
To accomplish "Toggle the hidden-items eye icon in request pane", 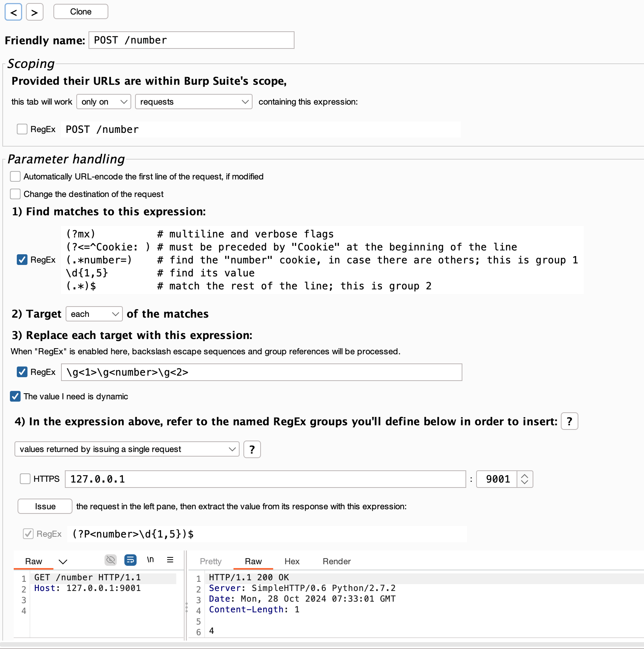I will click(x=111, y=560).
